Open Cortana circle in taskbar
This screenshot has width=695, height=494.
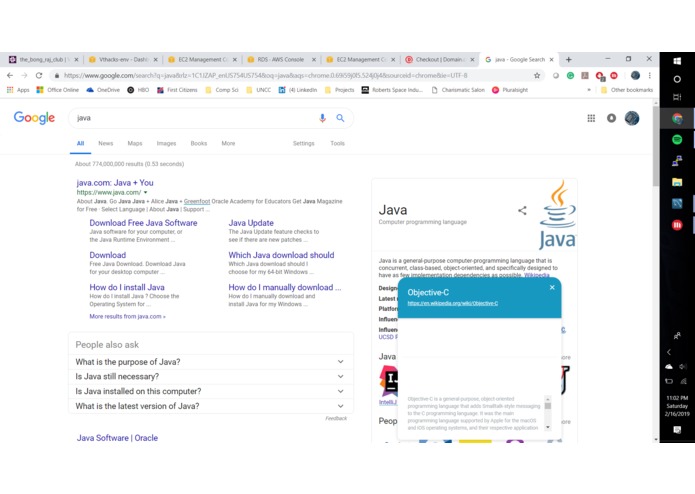[677, 79]
